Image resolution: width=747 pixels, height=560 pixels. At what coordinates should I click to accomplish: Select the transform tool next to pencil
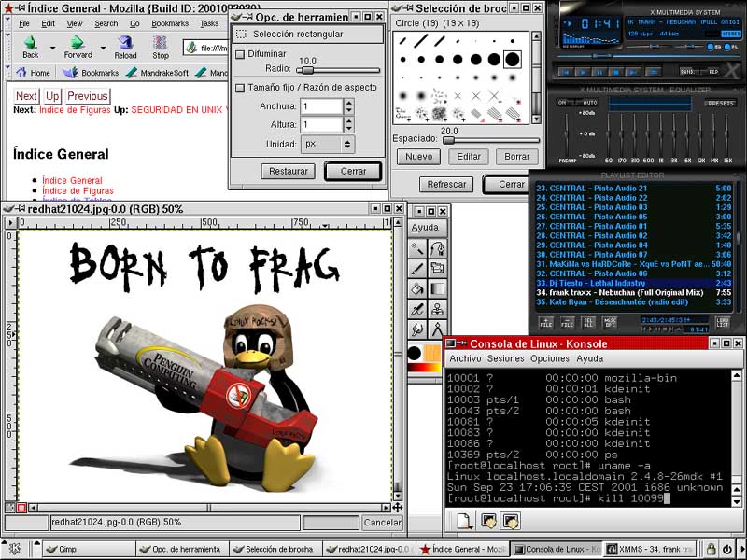click(x=437, y=269)
